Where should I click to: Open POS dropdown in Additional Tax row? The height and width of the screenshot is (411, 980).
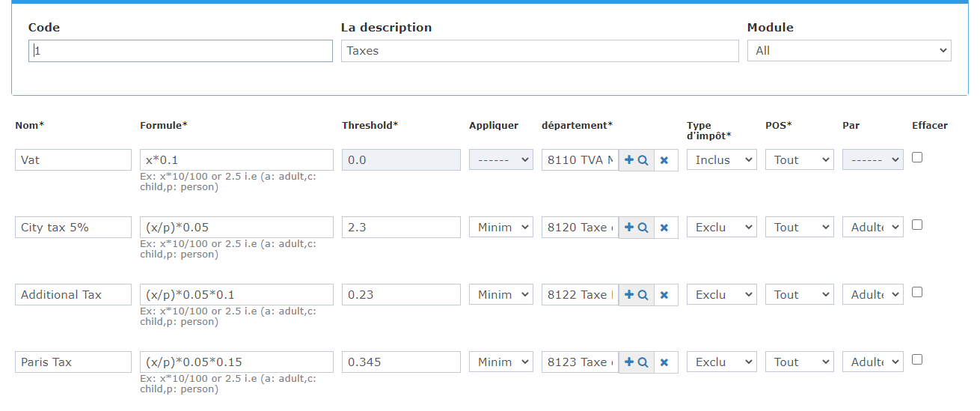[x=799, y=295]
